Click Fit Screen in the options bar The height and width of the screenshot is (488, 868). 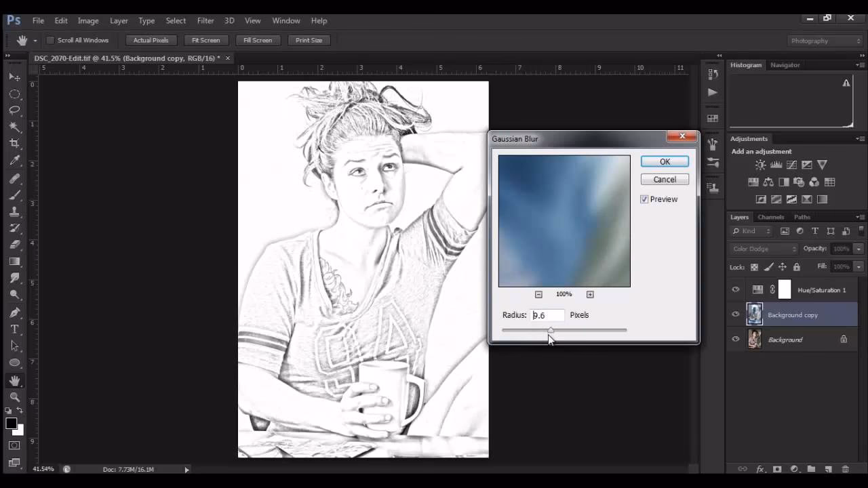tap(205, 40)
